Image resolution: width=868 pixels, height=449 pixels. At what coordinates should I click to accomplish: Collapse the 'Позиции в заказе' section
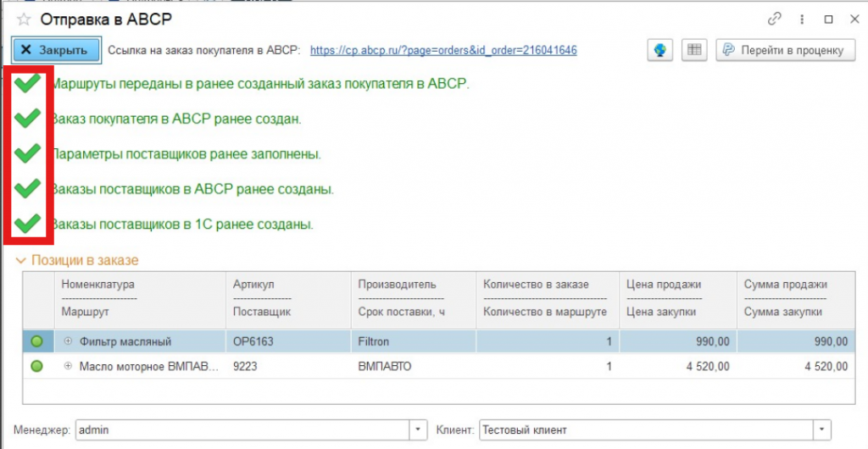(x=21, y=261)
